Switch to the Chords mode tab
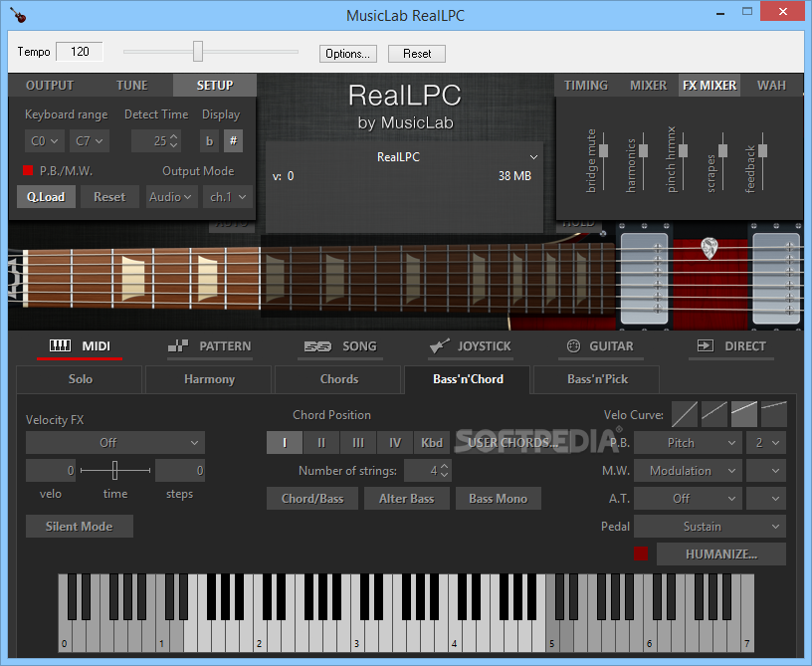The width and height of the screenshot is (812, 666). pyautogui.click(x=338, y=379)
